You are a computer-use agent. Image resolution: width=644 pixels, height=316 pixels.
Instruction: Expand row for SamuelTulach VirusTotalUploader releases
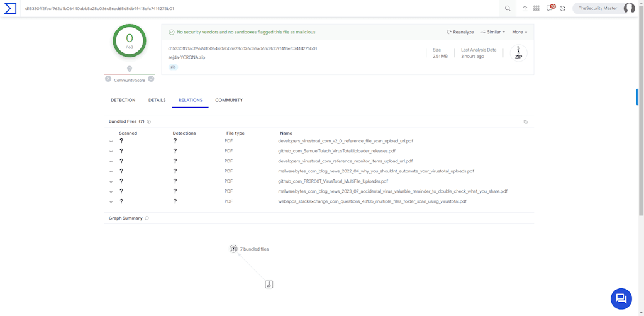pyautogui.click(x=111, y=151)
